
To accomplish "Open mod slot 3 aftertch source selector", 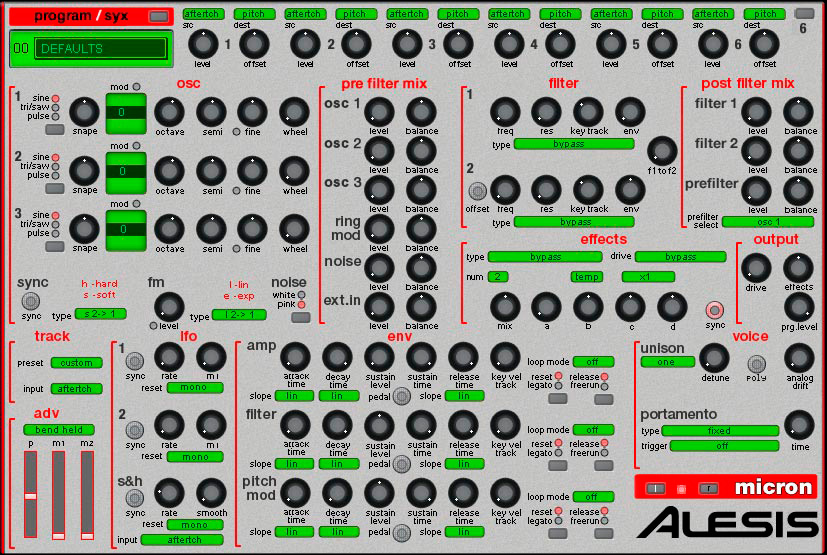I will (407, 14).
